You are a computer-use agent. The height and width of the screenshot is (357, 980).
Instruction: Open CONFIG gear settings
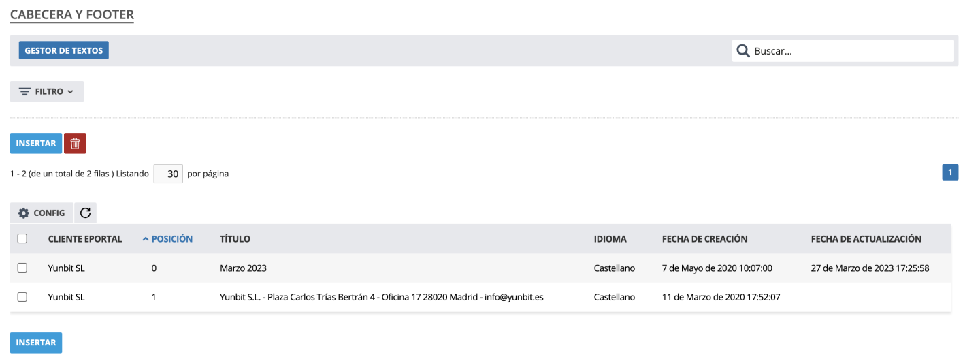(x=42, y=213)
